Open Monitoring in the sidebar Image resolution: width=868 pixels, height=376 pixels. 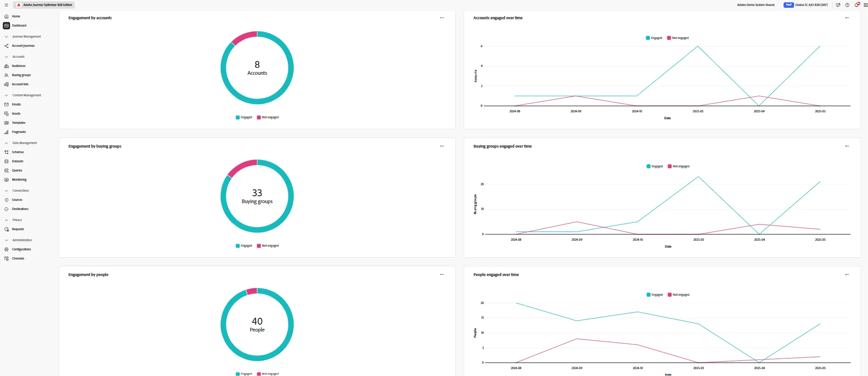(x=15, y=180)
